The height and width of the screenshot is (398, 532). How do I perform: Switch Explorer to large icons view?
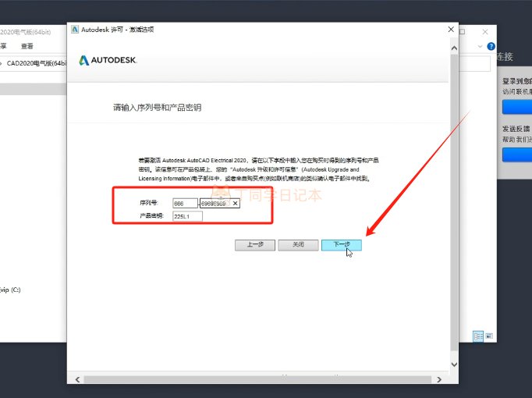click(489, 336)
